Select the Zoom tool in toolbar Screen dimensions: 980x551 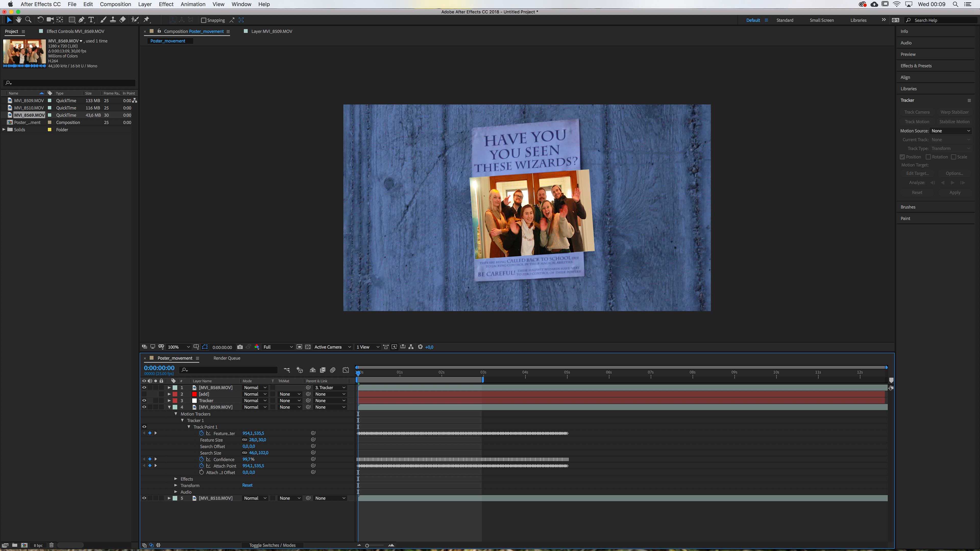coord(28,20)
